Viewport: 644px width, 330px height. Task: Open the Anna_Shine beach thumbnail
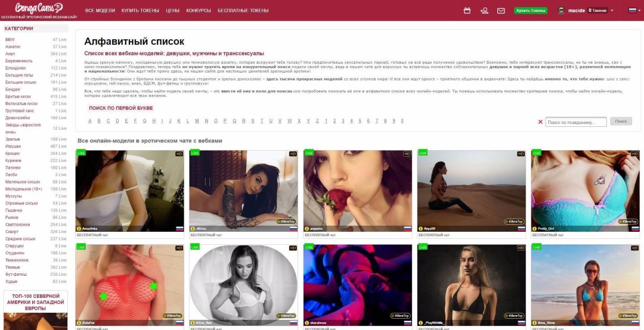[586, 285]
